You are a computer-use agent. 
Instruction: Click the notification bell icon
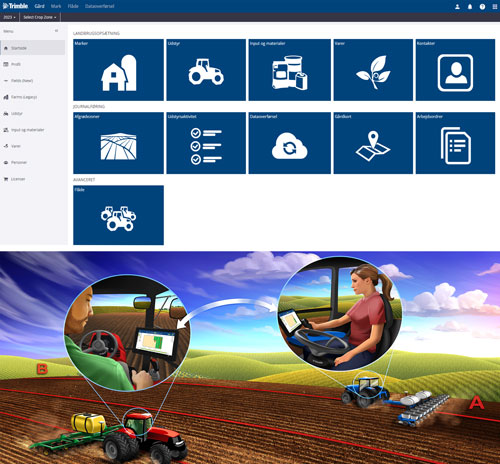[x=470, y=6]
